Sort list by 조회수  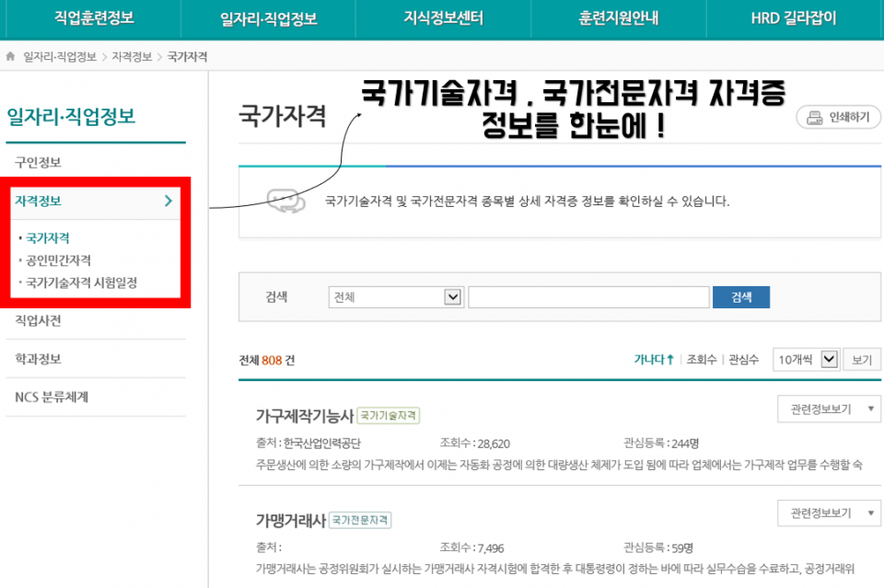pos(702,360)
